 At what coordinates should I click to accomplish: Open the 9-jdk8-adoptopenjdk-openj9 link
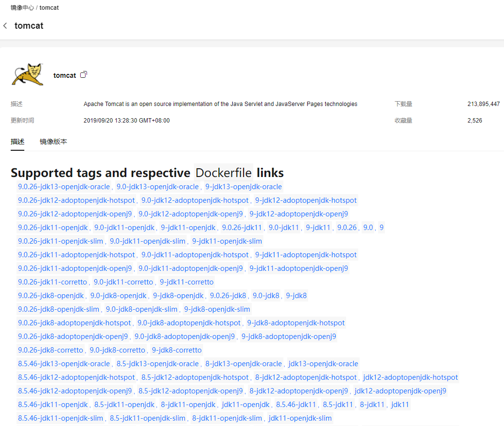point(289,337)
